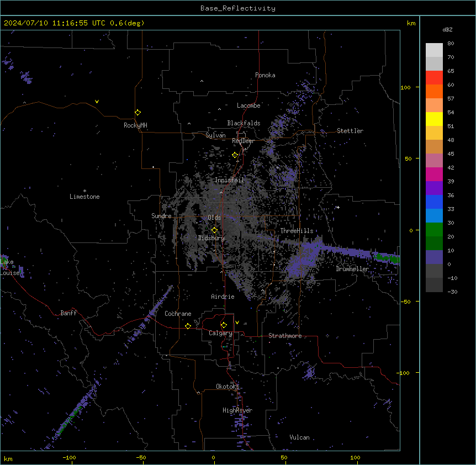Image resolution: width=476 pixels, height=465 pixels.
Task: Click the asterisk marker above Limestone
Action: [x=84, y=191]
